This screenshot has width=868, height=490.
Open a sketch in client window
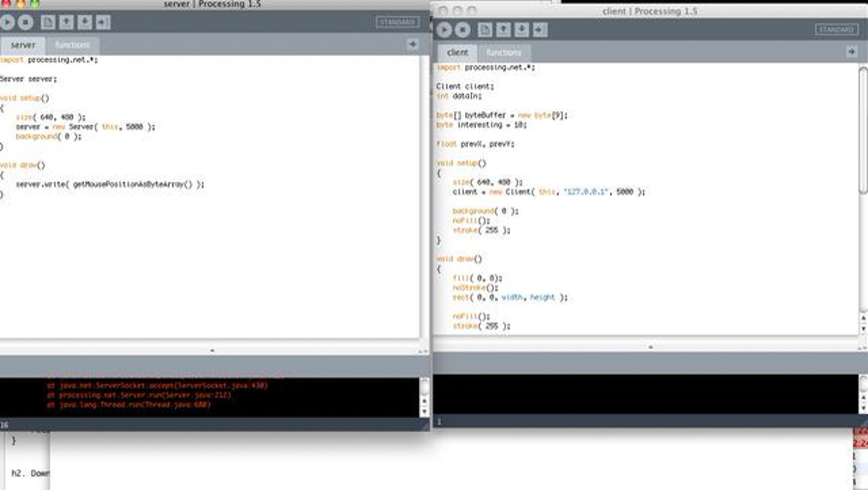(x=503, y=30)
